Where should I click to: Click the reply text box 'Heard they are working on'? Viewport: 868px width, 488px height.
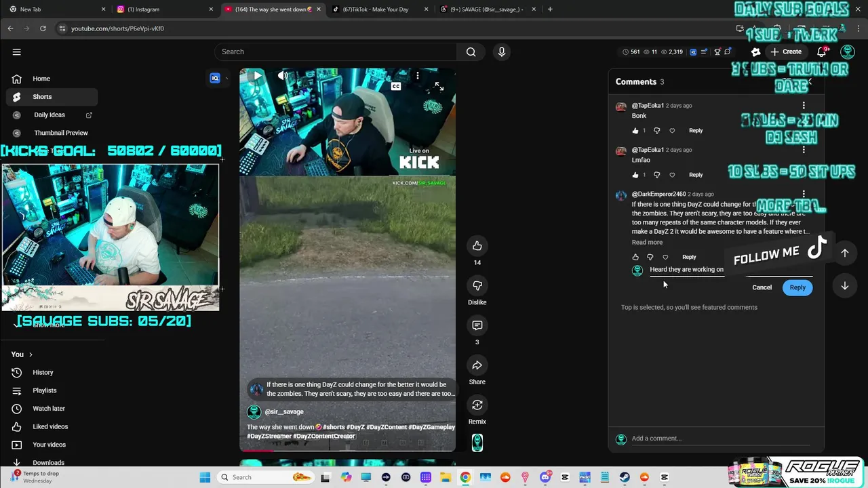tap(731, 270)
